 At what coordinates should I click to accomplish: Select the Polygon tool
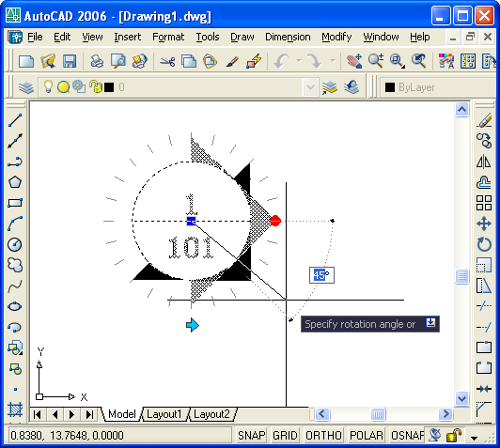coord(15,182)
